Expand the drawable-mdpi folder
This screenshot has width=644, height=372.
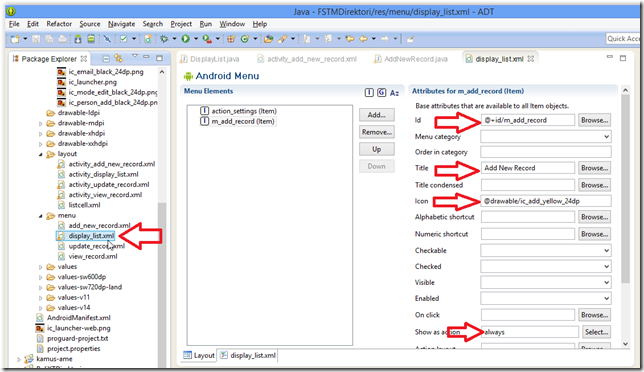41,123
